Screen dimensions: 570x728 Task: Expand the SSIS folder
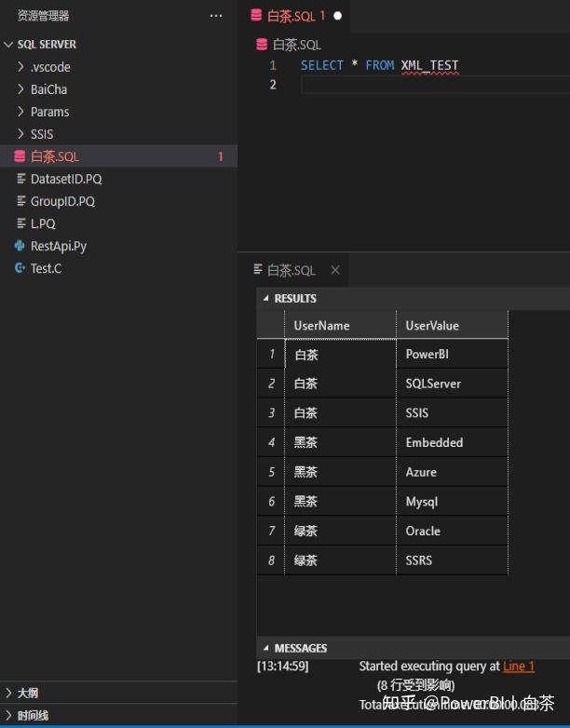(x=21, y=134)
